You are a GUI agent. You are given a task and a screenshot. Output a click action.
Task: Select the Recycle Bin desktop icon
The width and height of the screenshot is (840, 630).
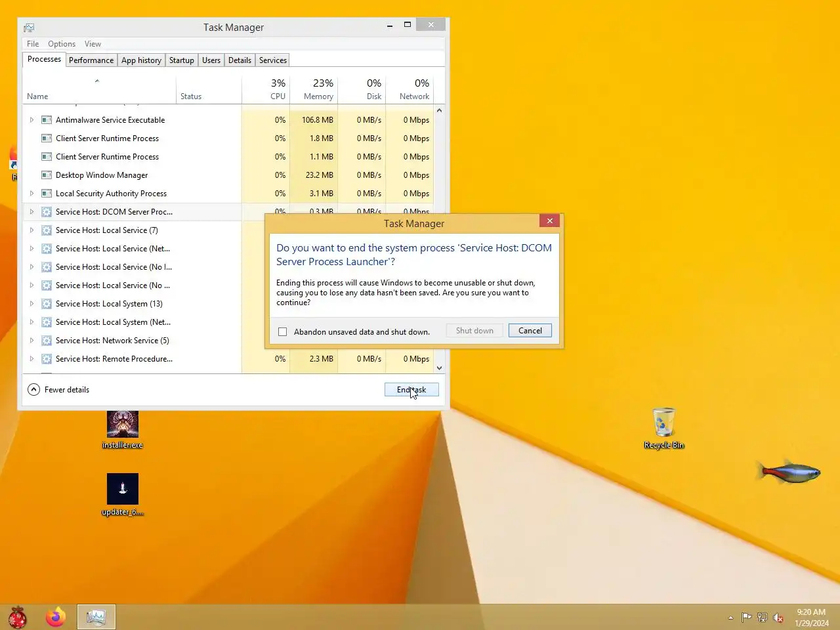tap(664, 429)
